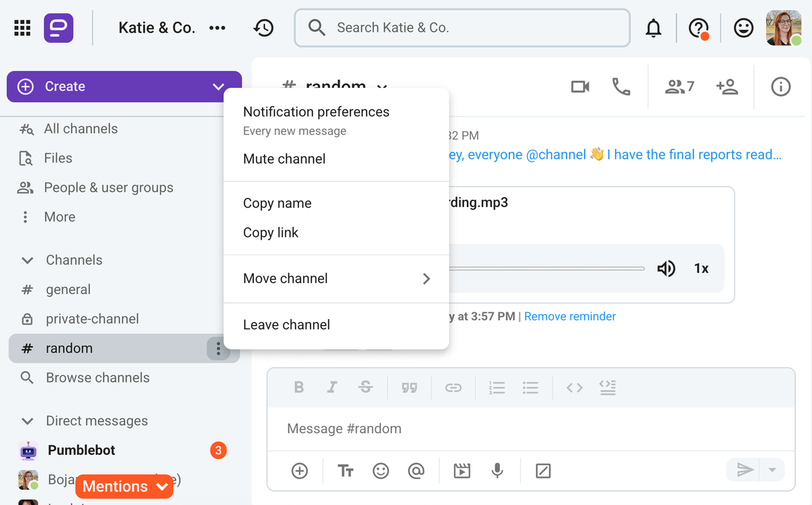This screenshot has width=812, height=505.
Task: Expand the Move channel submenu
Action: [x=336, y=278]
